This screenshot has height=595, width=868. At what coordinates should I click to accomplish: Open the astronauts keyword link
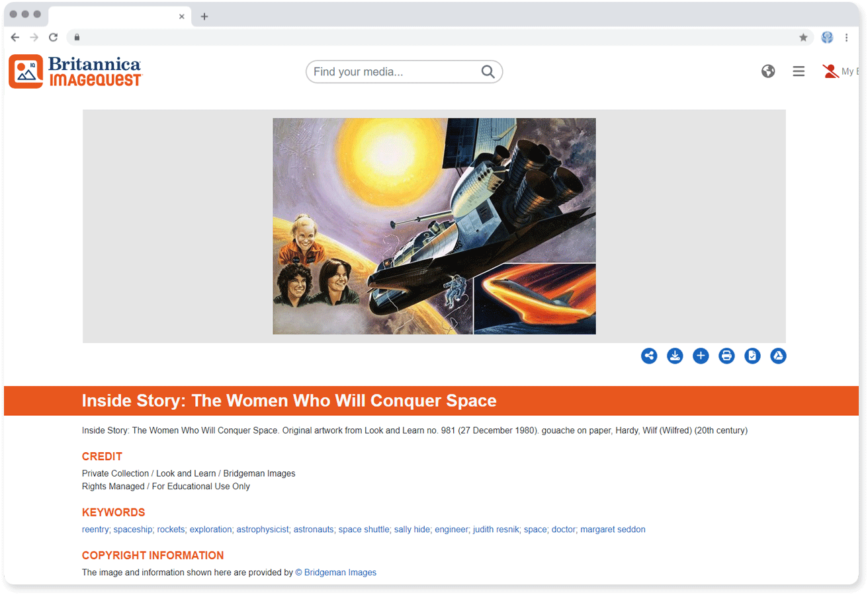click(x=314, y=530)
